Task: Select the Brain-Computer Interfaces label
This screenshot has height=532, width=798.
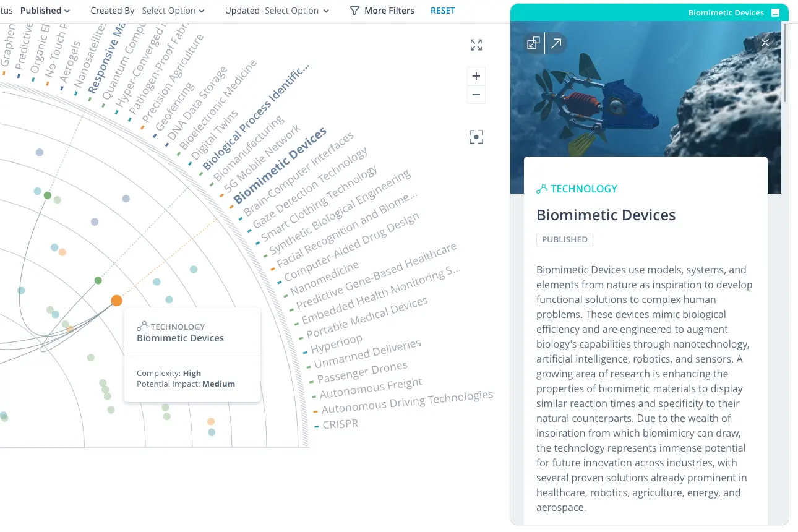Action: (299, 174)
